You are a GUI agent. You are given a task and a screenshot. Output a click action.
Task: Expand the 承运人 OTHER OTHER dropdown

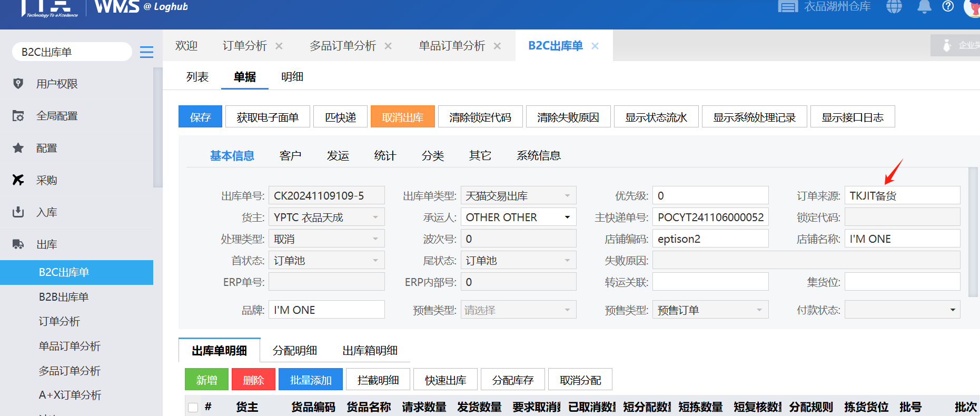click(567, 217)
